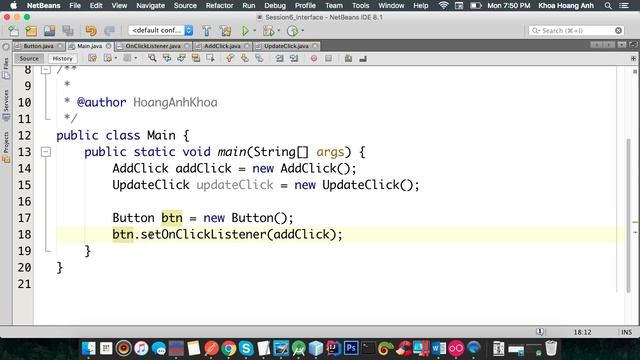Click the 18:12 cursor position indicator
The height and width of the screenshot is (360, 640).
point(582,332)
